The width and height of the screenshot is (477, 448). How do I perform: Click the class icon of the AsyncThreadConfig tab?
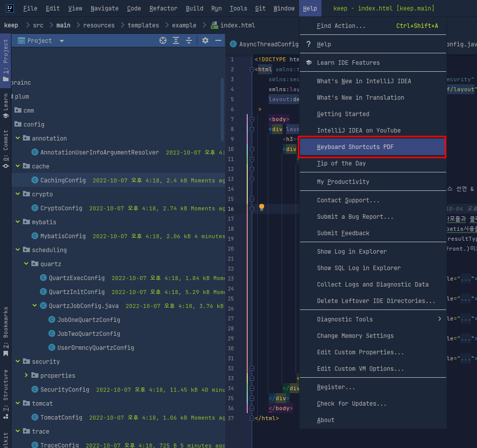tap(233, 44)
